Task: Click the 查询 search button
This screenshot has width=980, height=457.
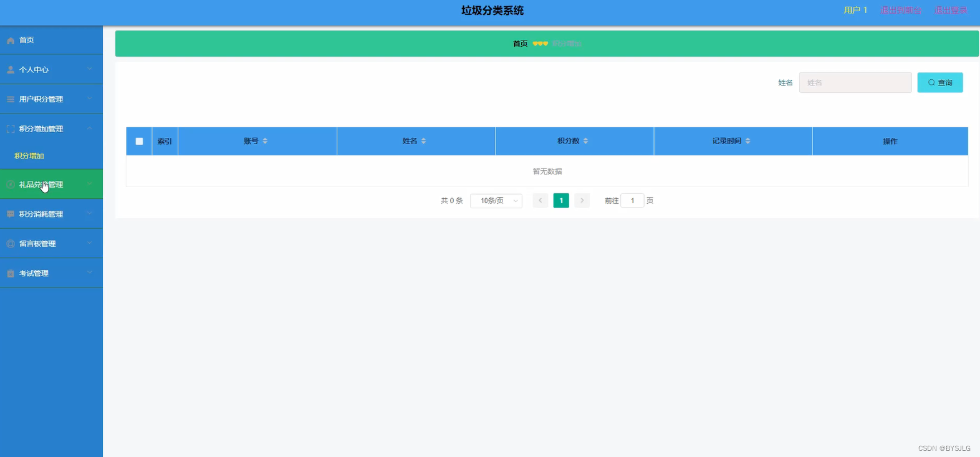Action: (940, 82)
